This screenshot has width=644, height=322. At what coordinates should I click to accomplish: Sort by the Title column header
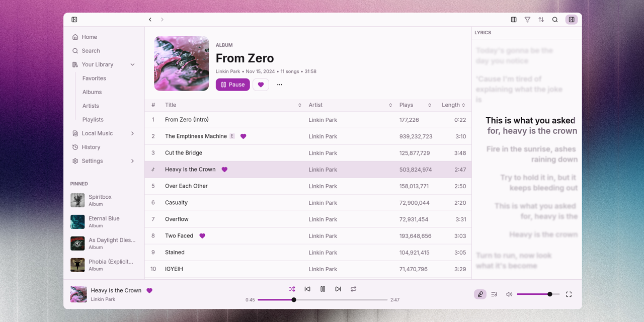233,105
